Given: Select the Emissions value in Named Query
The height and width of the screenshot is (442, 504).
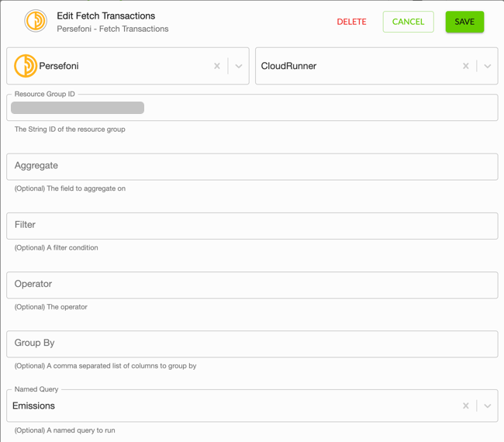Looking at the screenshot, I should pyautogui.click(x=34, y=406).
